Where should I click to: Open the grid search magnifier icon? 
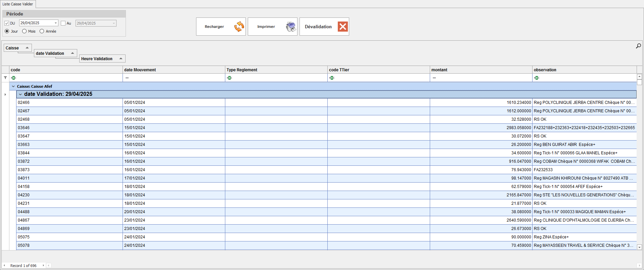[x=638, y=46]
